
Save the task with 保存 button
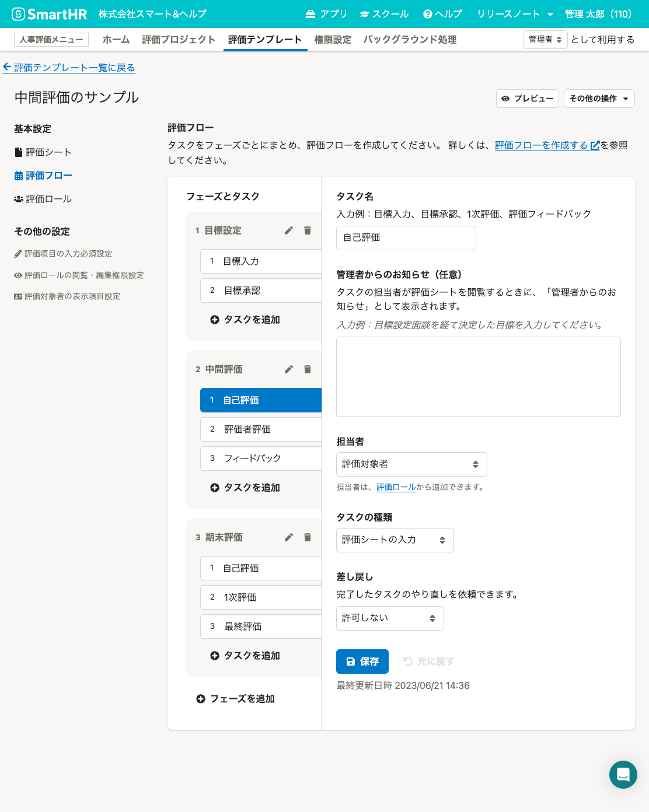click(x=362, y=661)
